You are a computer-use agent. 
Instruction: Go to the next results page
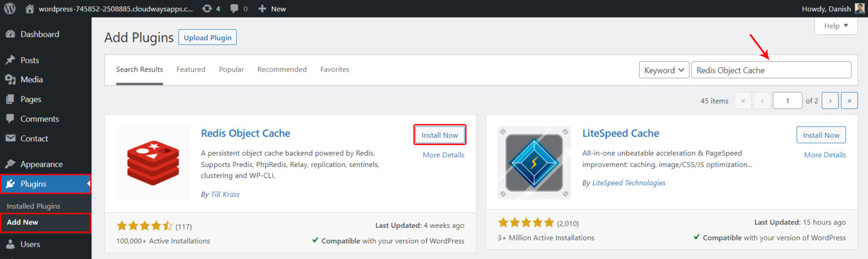click(x=830, y=100)
